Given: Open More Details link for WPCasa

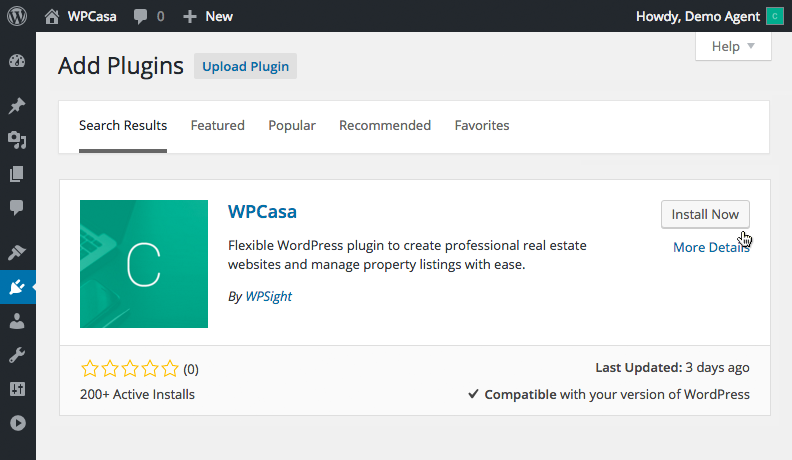Looking at the screenshot, I should click(711, 247).
